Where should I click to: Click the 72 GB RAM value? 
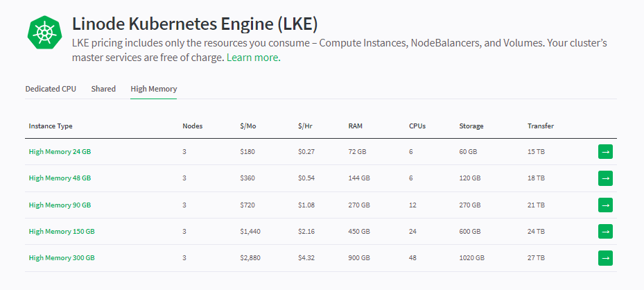(357, 151)
